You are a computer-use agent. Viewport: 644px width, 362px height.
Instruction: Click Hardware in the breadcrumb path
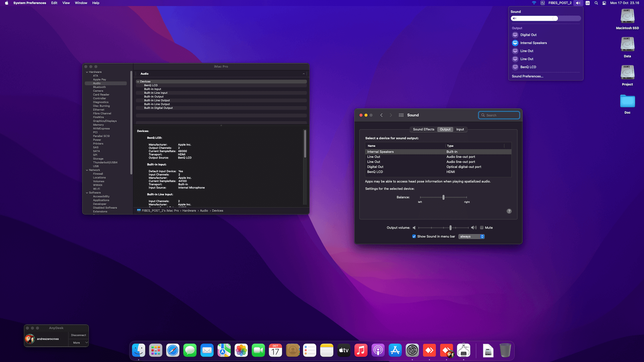click(x=189, y=211)
